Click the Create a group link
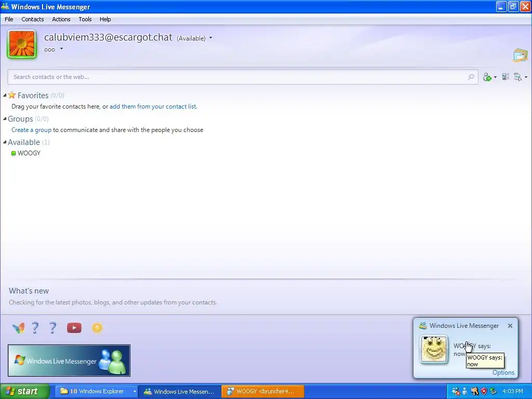532x399 pixels. (x=32, y=130)
